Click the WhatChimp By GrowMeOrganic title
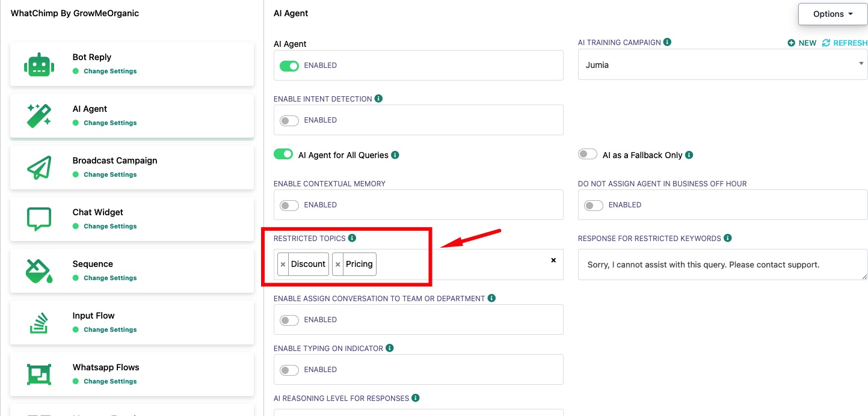Image resolution: width=868 pixels, height=416 pixels. point(75,13)
